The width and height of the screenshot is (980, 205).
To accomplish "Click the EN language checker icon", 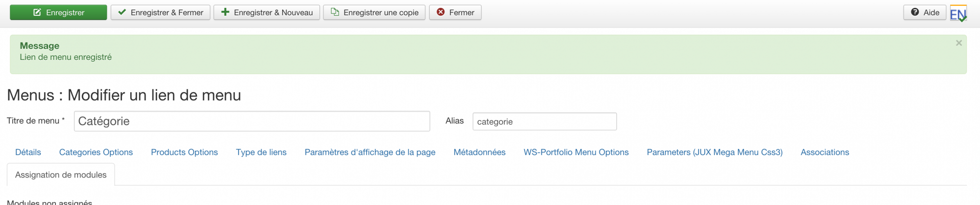I will (958, 14).
